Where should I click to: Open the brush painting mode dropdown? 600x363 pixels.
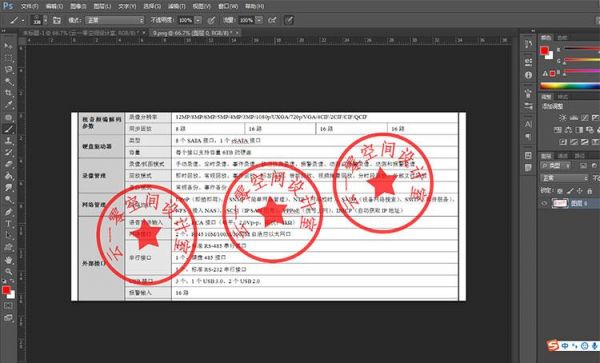click(114, 20)
